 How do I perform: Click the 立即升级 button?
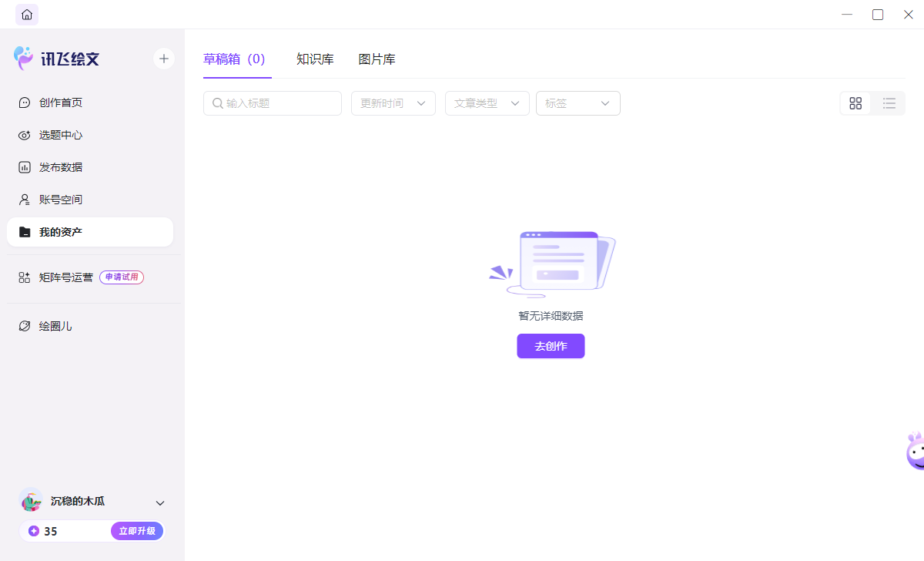137,531
